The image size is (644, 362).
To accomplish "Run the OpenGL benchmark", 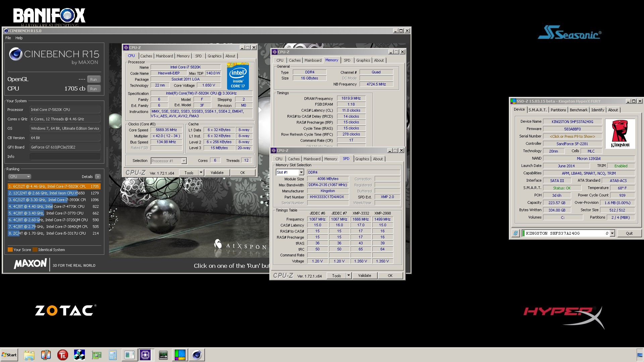I will click(x=94, y=79).
